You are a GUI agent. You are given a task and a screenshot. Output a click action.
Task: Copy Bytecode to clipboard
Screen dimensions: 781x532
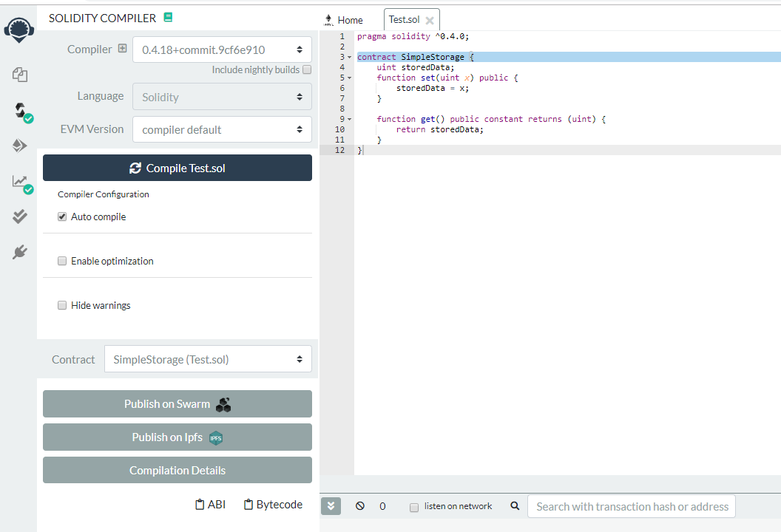pos(273,505)
